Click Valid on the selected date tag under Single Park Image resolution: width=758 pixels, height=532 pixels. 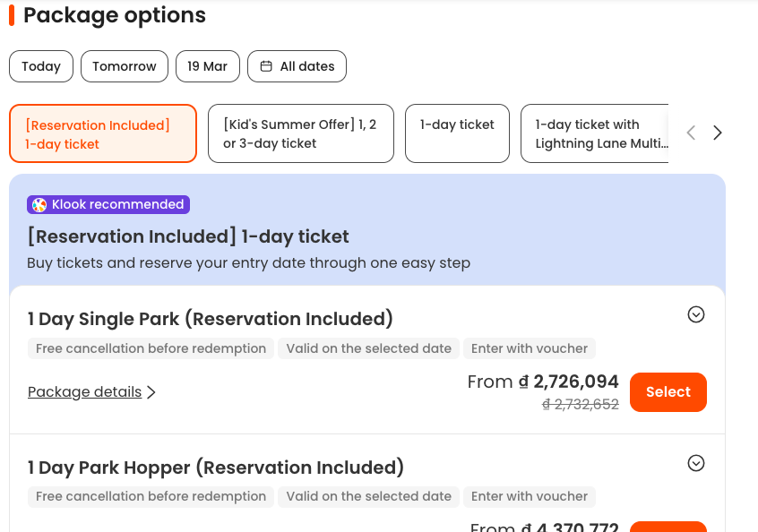pos(368,348)
